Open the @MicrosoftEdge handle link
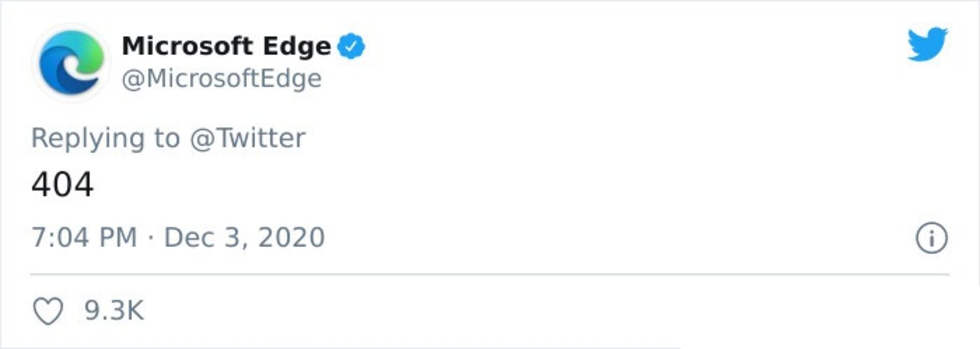 [222, 79]
